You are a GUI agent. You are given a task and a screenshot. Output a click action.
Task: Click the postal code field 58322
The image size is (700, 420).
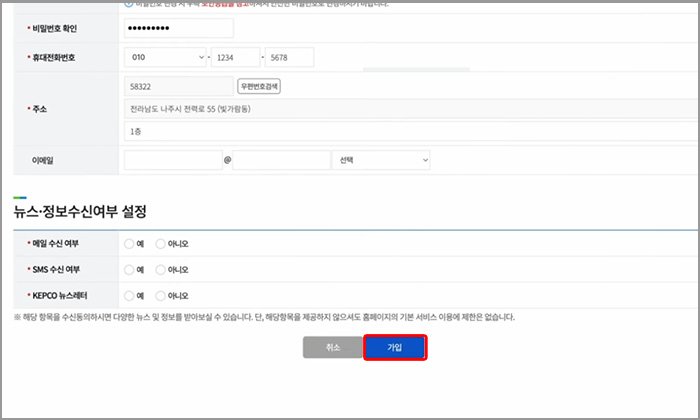tap(179, 86)
